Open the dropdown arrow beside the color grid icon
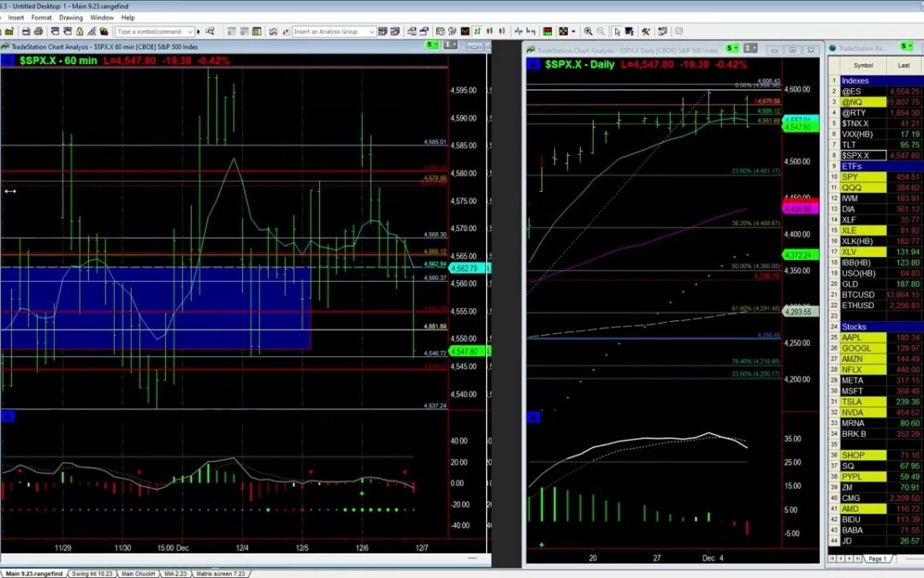 pos(573,32)
